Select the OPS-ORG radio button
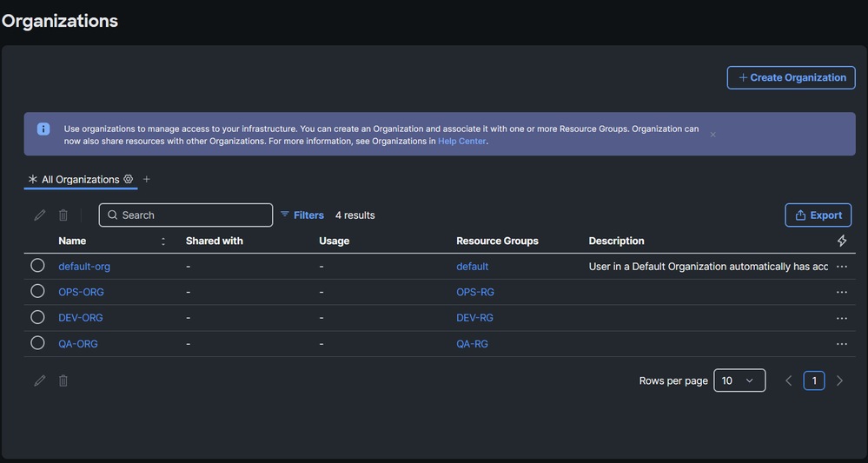The height and width of the screenshot is (463, 868). pyautogui.click(x=37, y=291)
